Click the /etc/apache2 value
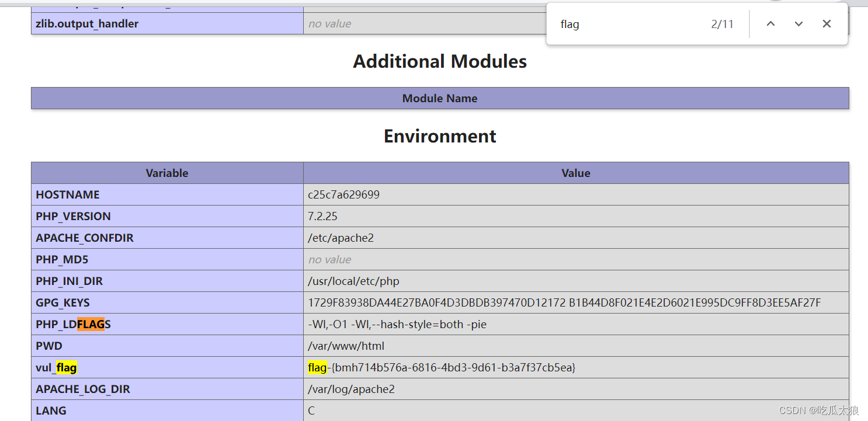The width and height of the screenshot is (868, 421). (341, 238)
